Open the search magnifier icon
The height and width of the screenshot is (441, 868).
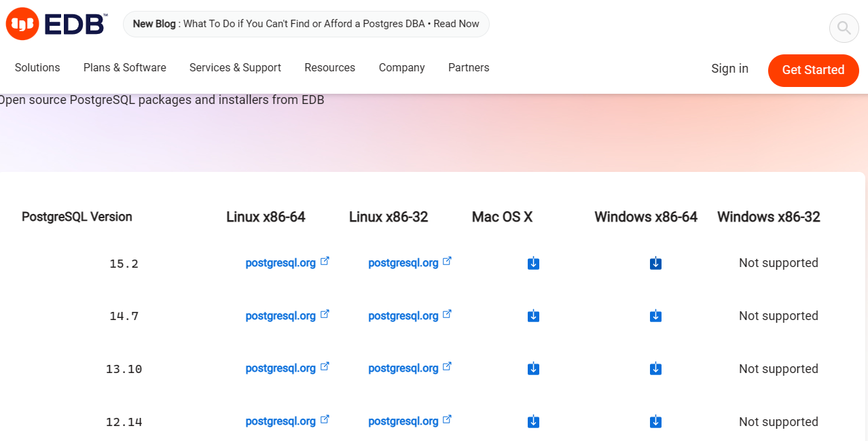point(844,28)
